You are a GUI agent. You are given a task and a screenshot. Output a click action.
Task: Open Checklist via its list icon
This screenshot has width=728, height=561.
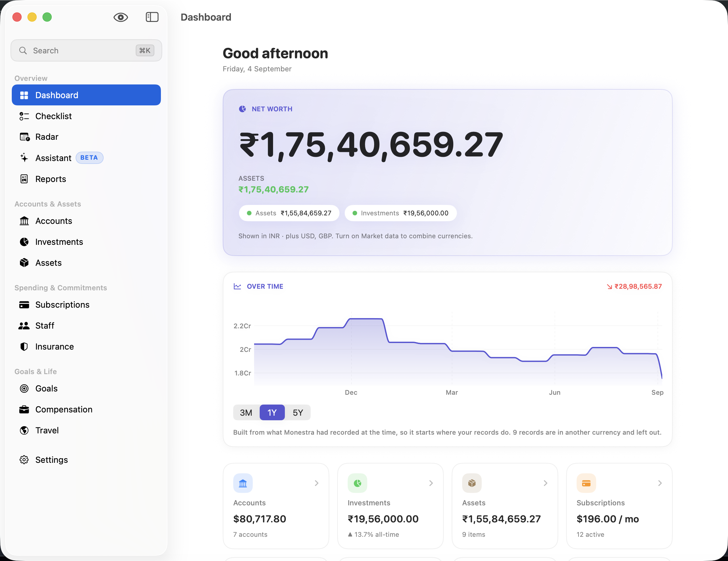pos(24,116)
